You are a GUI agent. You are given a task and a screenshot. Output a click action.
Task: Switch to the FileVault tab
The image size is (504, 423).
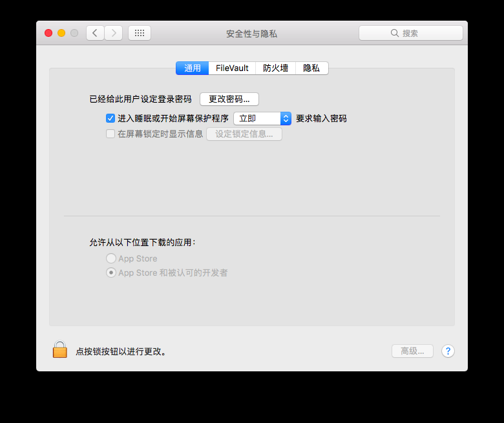pyautogui.click(x=232, y=68)
